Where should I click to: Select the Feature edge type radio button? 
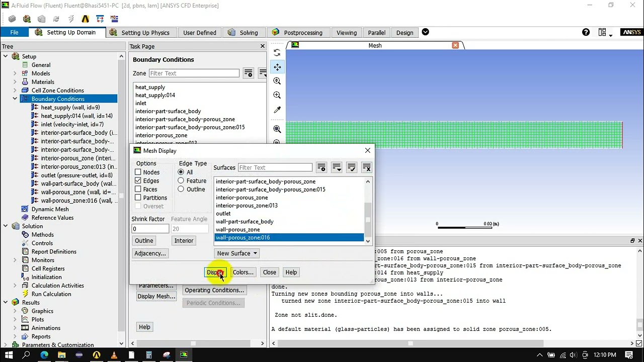point(181,180)
